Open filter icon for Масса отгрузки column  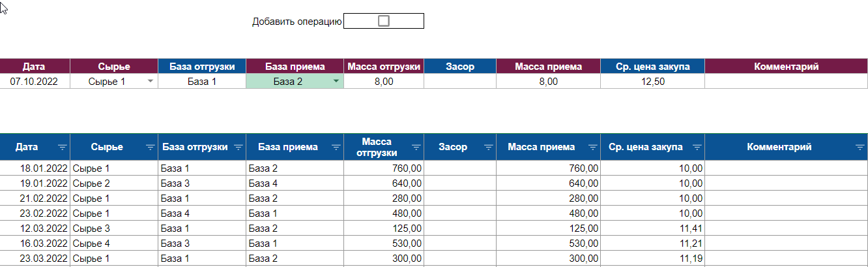[x=416, y=148]
